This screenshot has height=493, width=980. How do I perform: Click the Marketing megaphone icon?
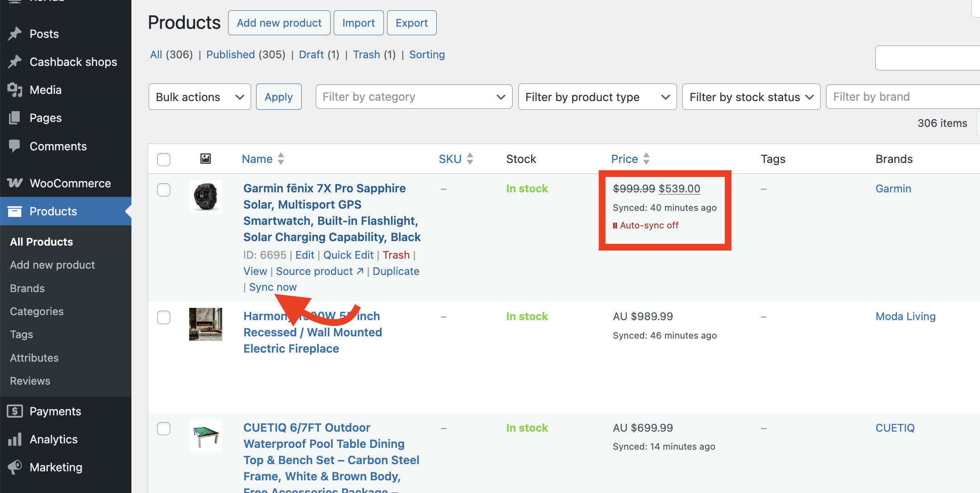coord(15,467)
